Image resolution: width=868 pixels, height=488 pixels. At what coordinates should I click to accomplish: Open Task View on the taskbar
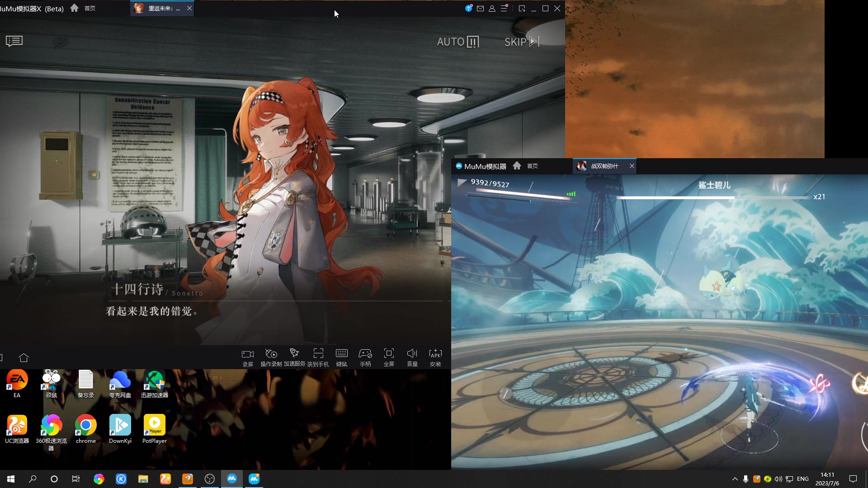[76, 479]
